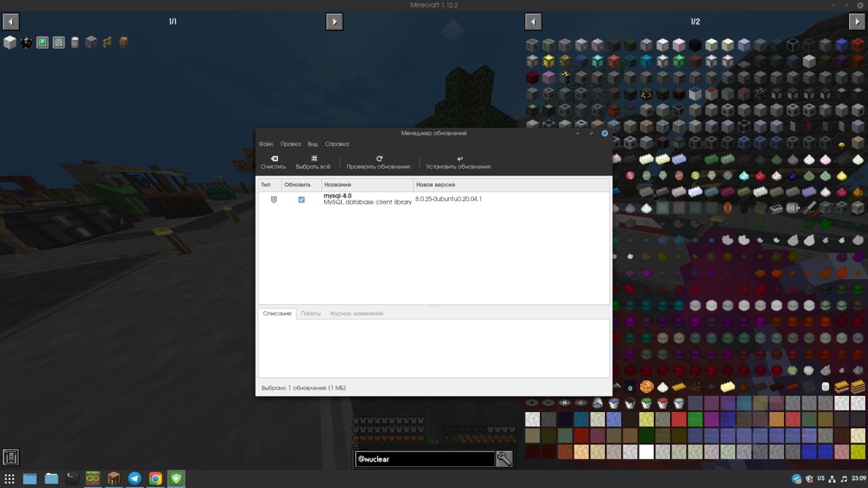Close the Менеджер обновлений window

605,134
